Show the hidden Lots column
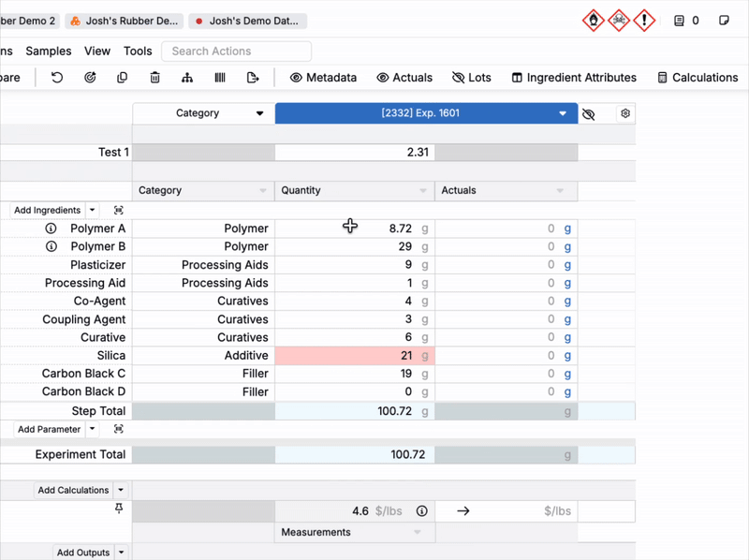The height and width of the screenshot is (560, 749). (x=471, y=78)
